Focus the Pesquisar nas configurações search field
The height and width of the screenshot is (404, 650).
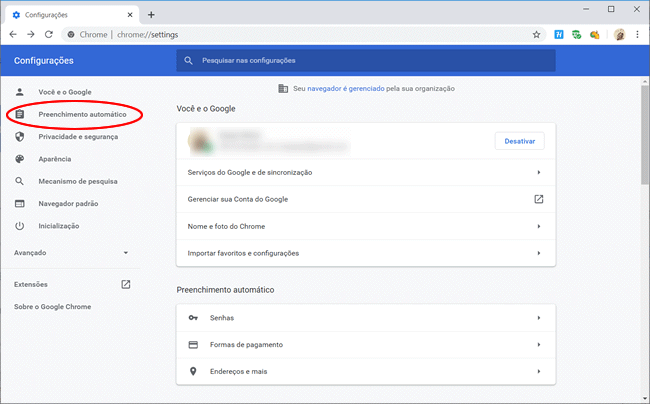coord(366,60)
